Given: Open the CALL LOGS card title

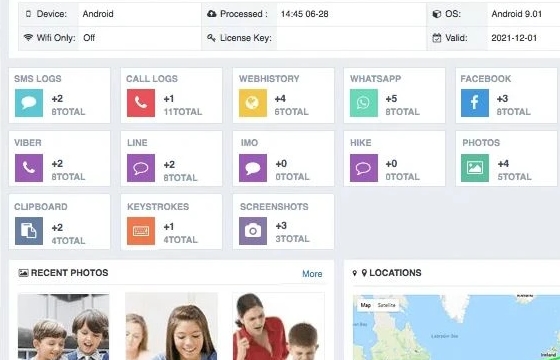Looking at the screenshot, I should 152,79.
